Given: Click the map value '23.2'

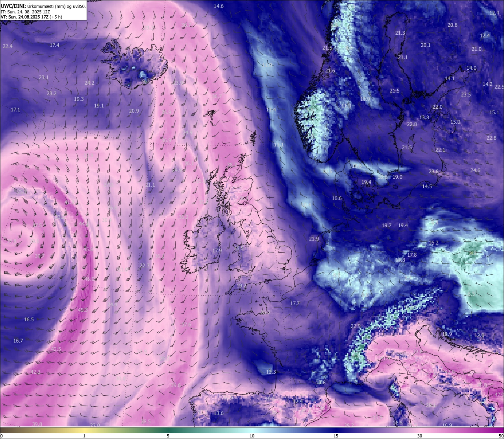Looking at the screenshot, I should [52, 94].
